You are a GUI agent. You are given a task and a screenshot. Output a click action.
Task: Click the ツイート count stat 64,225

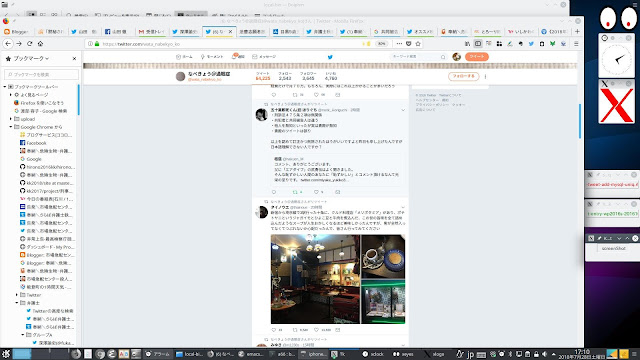coord(263,76)
